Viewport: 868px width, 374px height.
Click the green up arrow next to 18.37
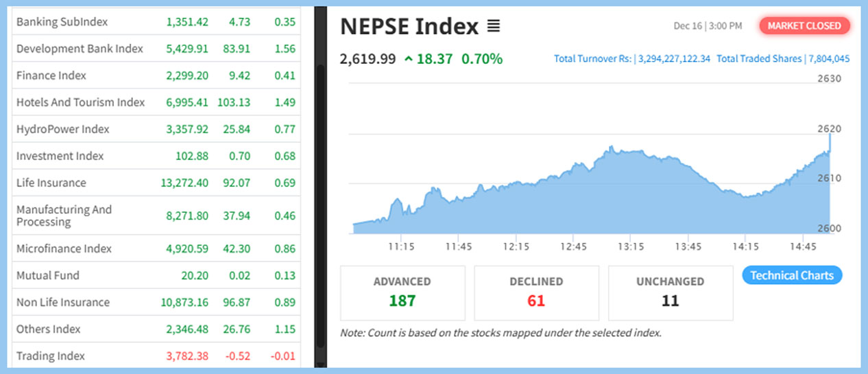tap(408, 59)
